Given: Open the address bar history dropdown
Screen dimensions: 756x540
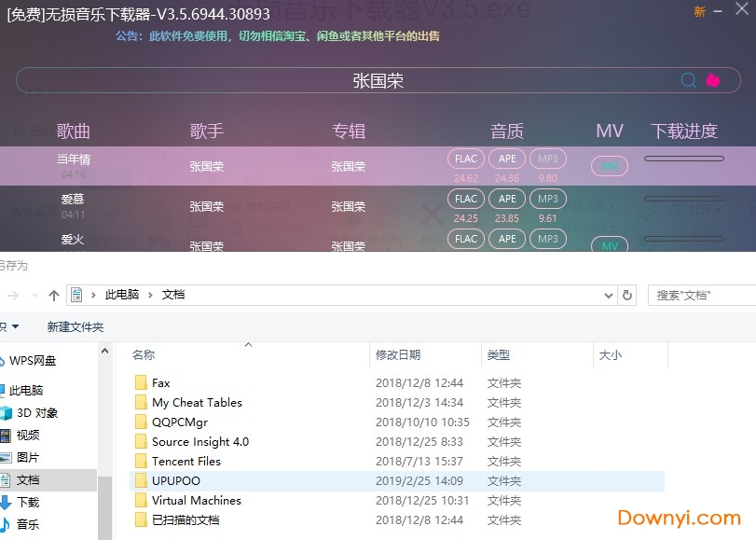Looking at the screenshot, I should pyautogui.click(x=608, y=294).
